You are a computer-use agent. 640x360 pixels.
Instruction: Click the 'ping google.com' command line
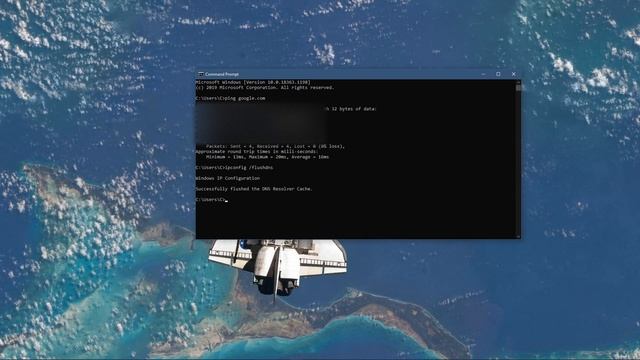pos(231,98)
